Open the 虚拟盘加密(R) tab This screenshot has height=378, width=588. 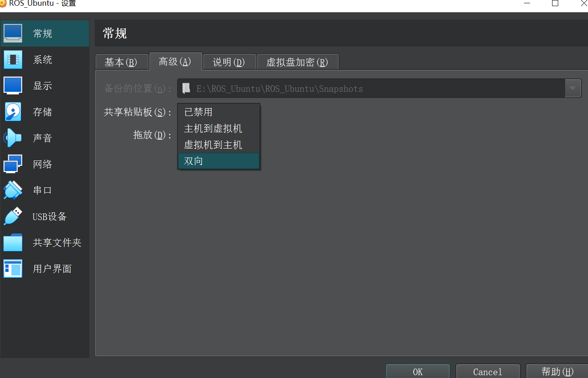click(297, 62)
